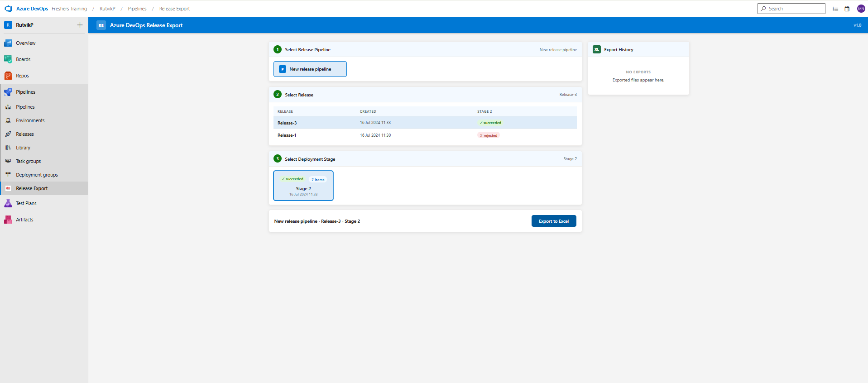Image resolution: width=868 pixels, height=383 pixels.
Task: Click the 16 Jul 2024 11:33 date cell
Action: tap(375, 123)
